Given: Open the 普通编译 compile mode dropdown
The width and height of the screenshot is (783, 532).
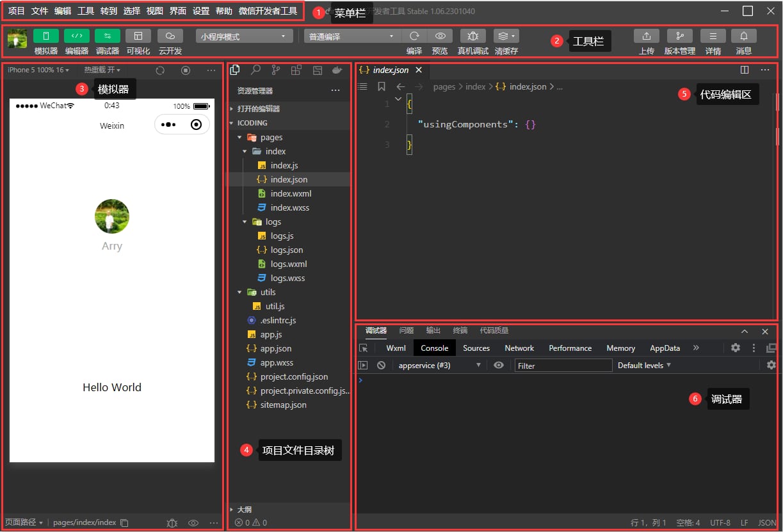Looking at the screenshot, I should click(351, 36).
